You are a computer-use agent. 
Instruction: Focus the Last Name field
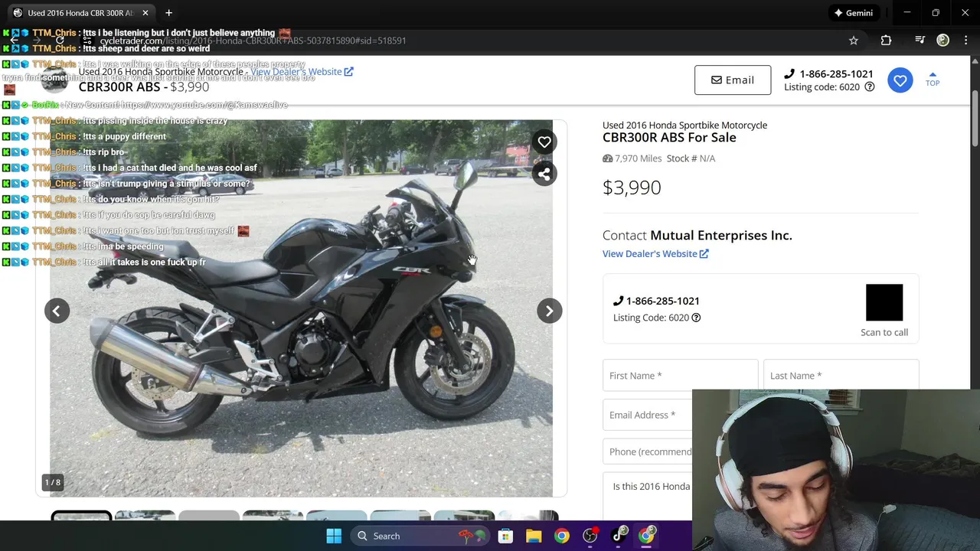point(841,375)
